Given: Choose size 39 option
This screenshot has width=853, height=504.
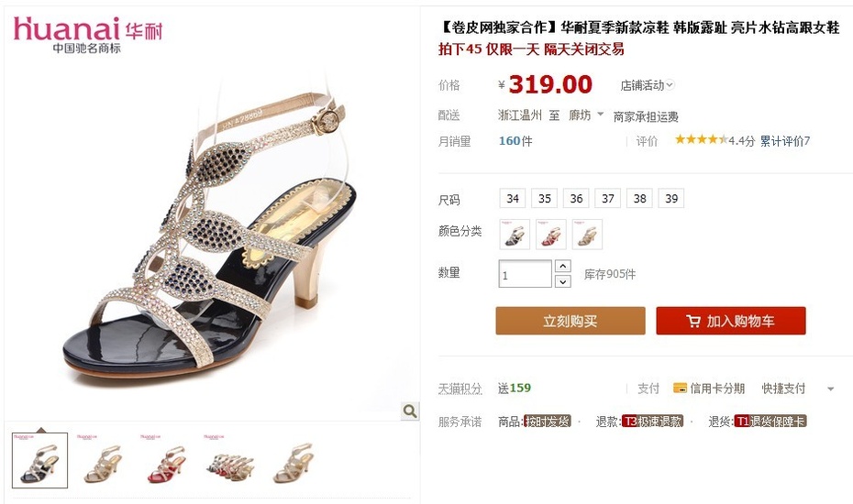Looking at the screenshot, I should (671, 199).
